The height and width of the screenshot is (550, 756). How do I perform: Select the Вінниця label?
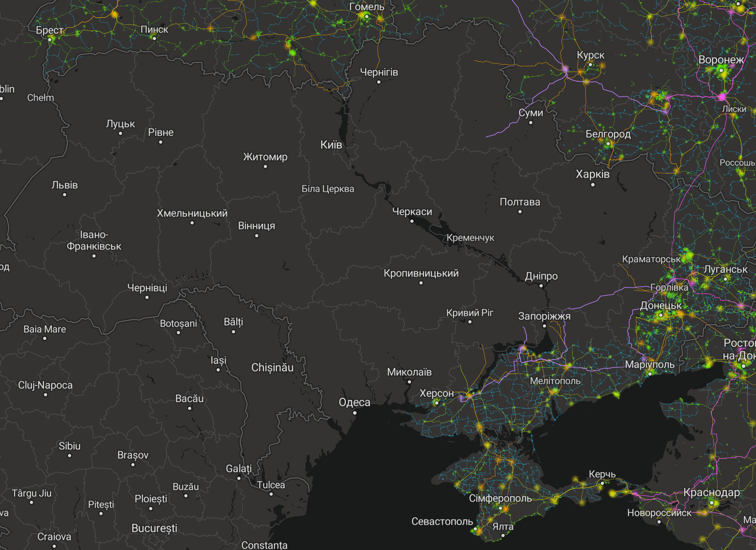257,226
